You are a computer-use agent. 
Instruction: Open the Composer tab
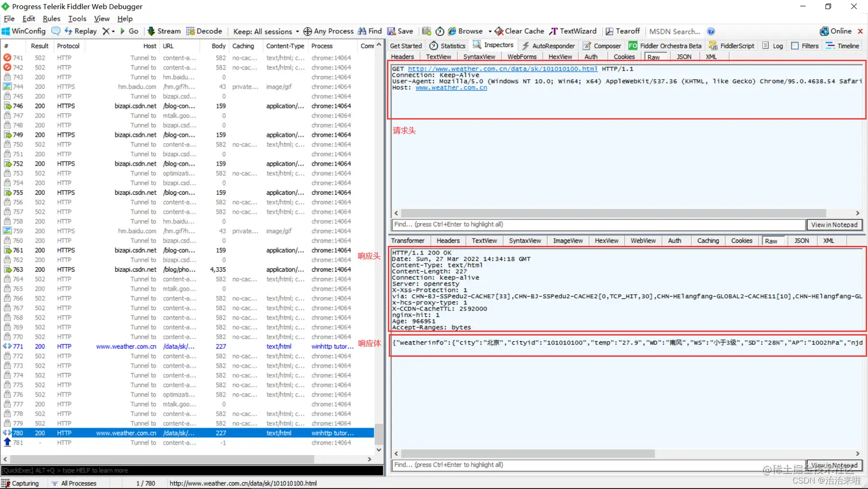602,45
